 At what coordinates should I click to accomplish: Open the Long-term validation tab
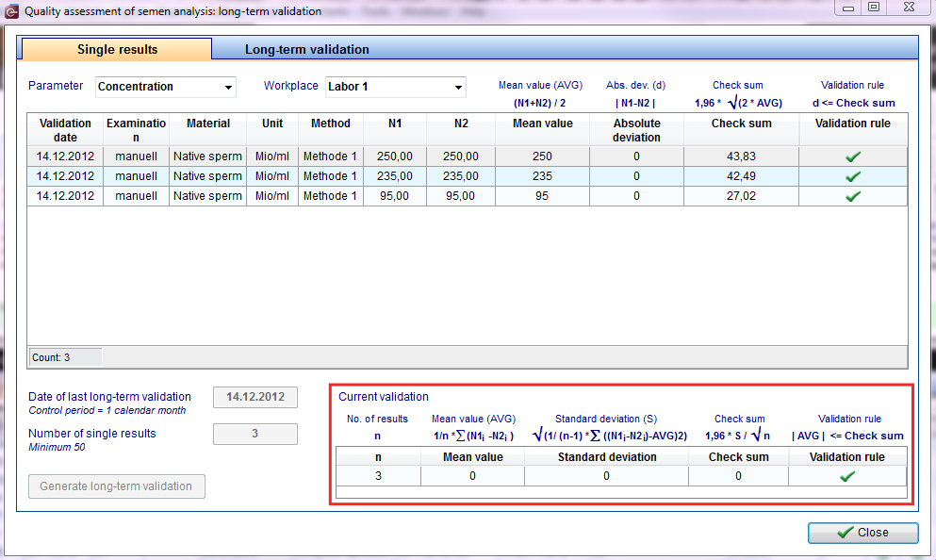(x=307, y=50)
